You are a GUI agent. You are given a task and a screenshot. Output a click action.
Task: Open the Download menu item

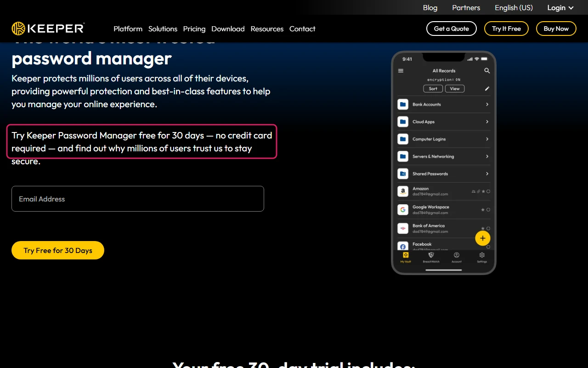pyautogui.click(x=228, y=29)
